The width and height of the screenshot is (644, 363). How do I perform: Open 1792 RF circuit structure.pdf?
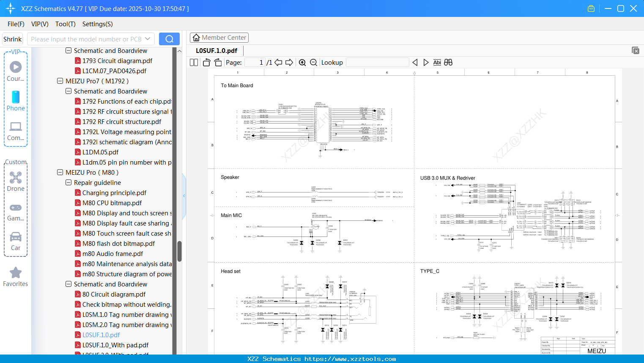(122, 121)
